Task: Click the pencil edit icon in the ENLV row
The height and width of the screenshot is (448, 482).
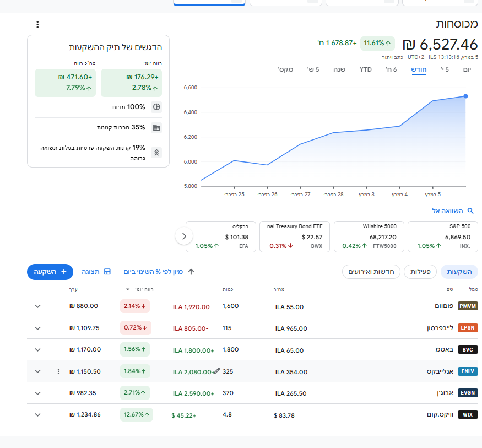Action: (x=216, y=371)
